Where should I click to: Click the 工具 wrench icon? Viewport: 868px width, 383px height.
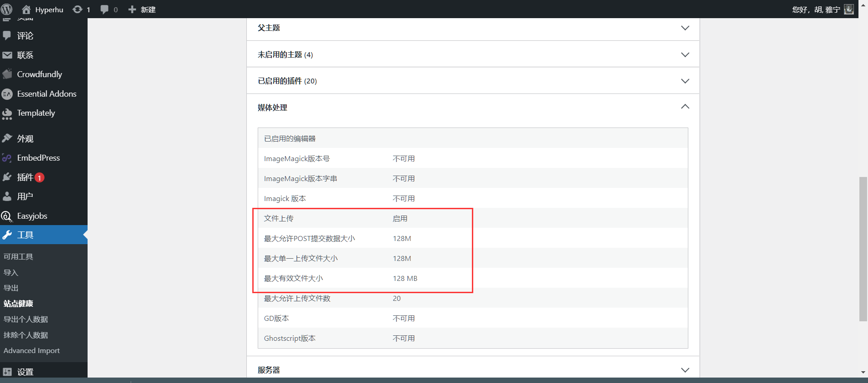(x=7, y=235)
